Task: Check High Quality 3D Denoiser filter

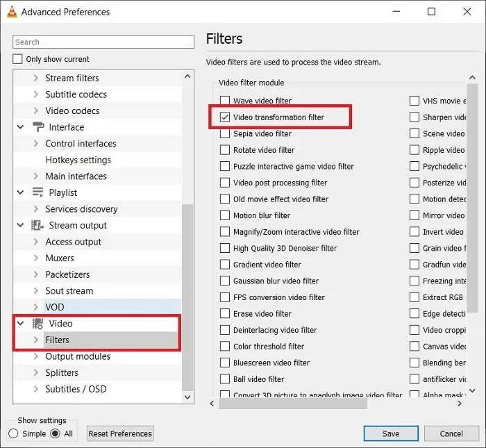Action: [x=225, y=248]
